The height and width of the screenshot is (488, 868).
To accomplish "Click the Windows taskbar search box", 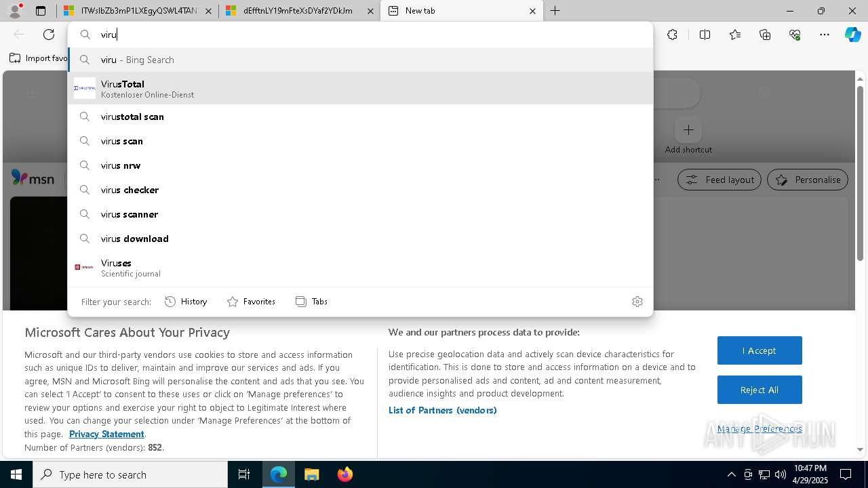I will click(130, 474).
